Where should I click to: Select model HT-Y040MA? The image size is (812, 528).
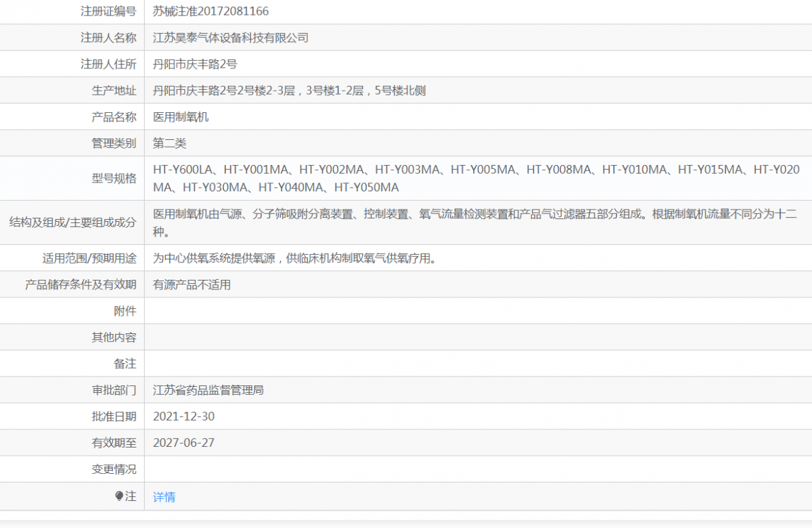[x=291, y=187]
